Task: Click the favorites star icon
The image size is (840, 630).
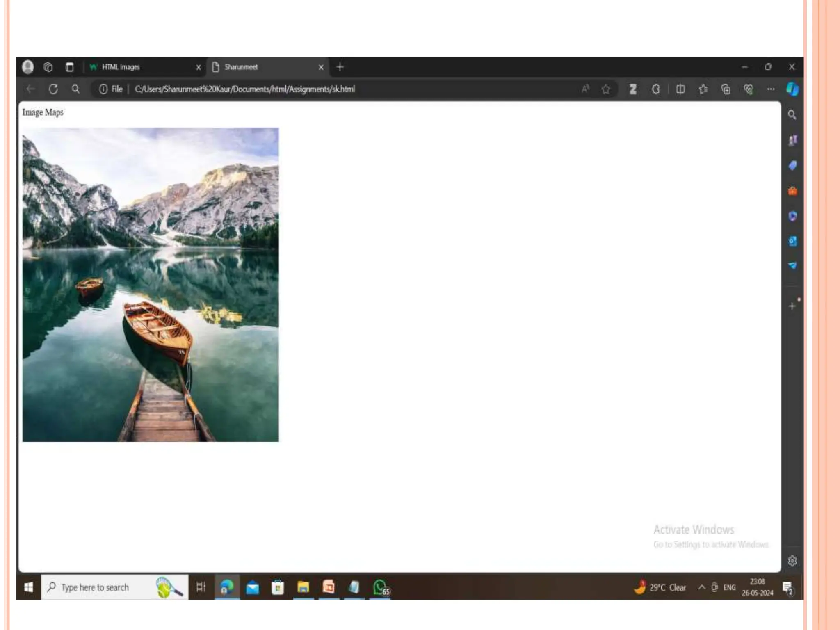Action: (606, 89)
